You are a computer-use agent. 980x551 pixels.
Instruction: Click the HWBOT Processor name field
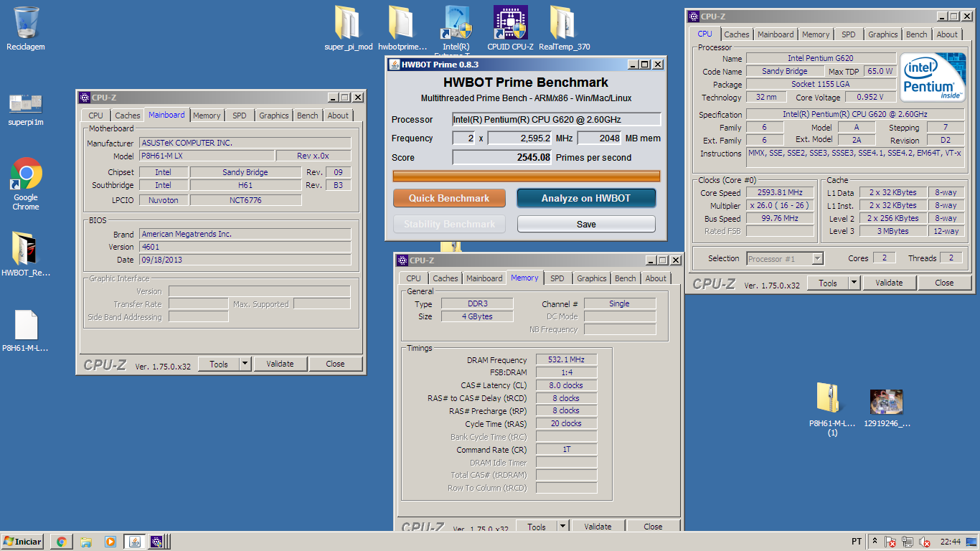pos(556,119)
